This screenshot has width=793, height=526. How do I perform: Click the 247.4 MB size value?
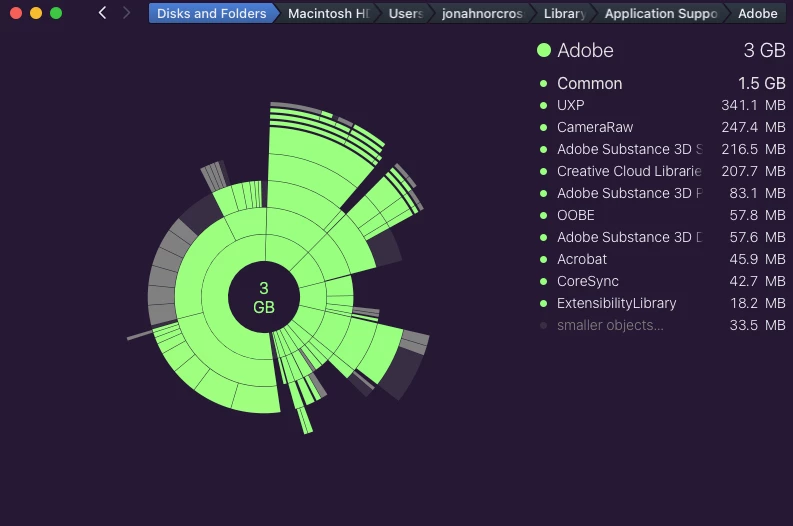[x=753, y=127]
